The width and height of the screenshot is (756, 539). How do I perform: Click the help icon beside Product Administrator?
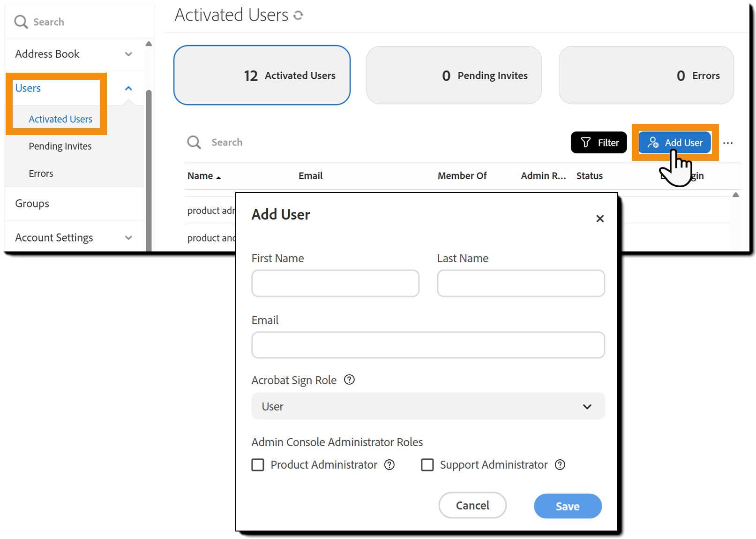tap(389, 464)
